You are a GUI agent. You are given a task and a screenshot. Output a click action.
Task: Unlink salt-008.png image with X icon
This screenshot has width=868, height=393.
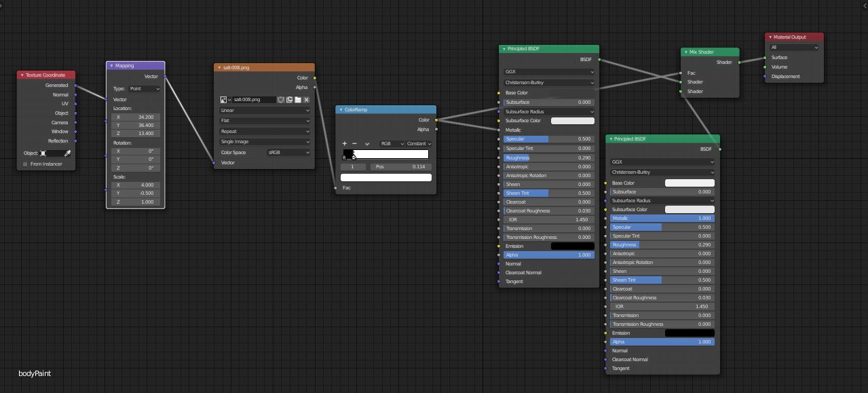[307, 100]
